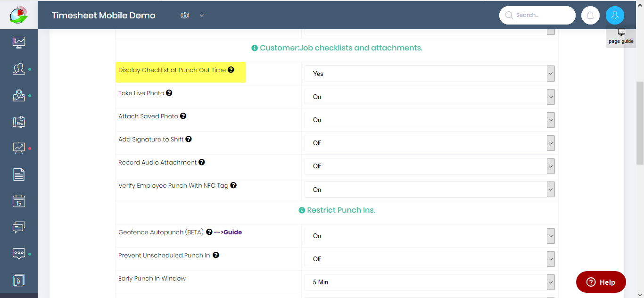Open the Record Audio Attachment dropdown
644x298 pixels.
click(x=429, y=166)
